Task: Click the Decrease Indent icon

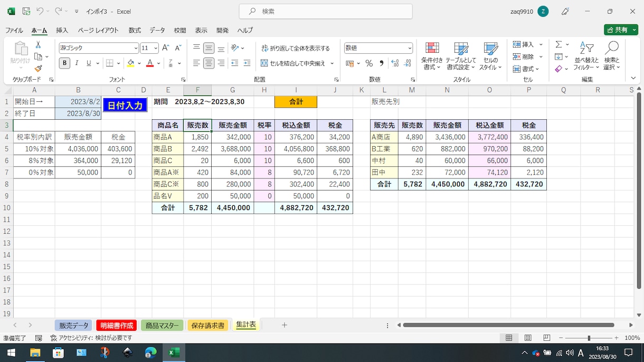Action: pos(234,63)
